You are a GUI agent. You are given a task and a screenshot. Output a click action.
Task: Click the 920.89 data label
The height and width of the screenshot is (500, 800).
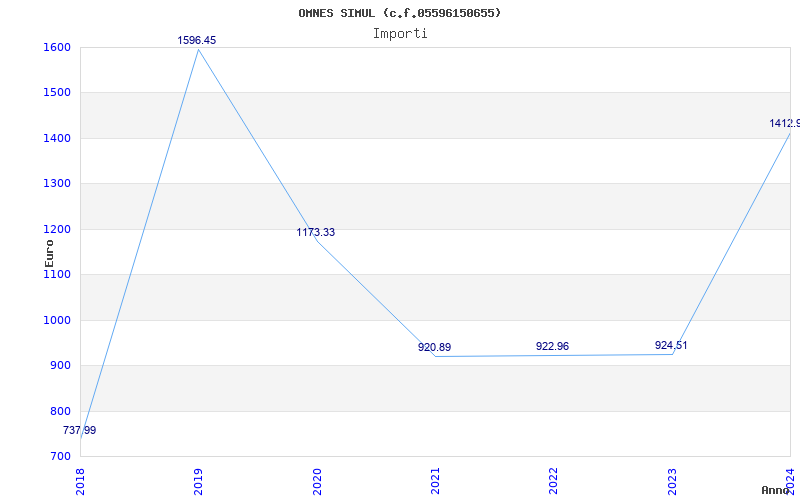[435, 347]
